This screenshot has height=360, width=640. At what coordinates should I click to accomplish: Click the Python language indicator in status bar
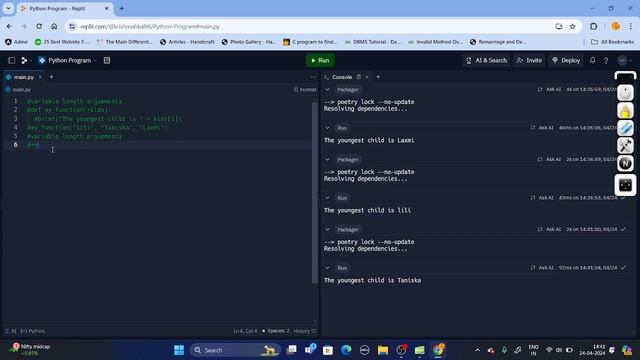click(33, 331)
